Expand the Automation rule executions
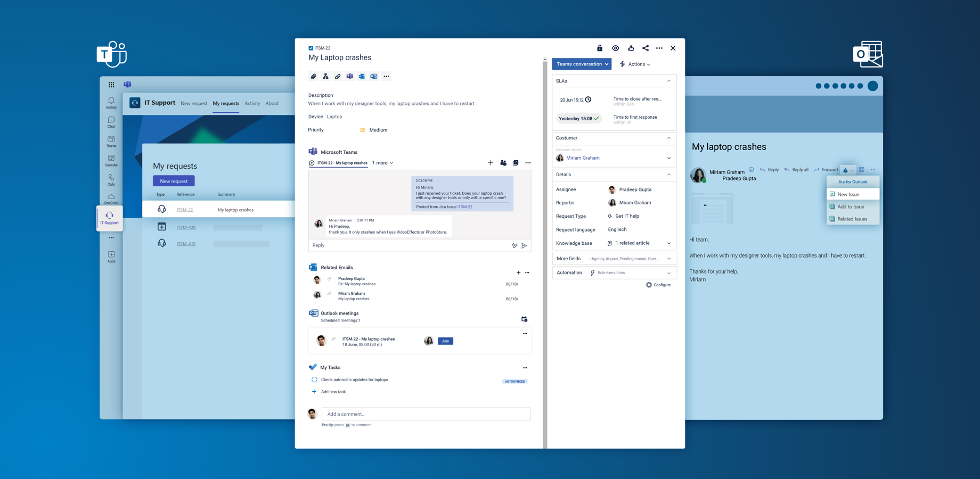This screenshot has width=980, height=479. point(669,273)
